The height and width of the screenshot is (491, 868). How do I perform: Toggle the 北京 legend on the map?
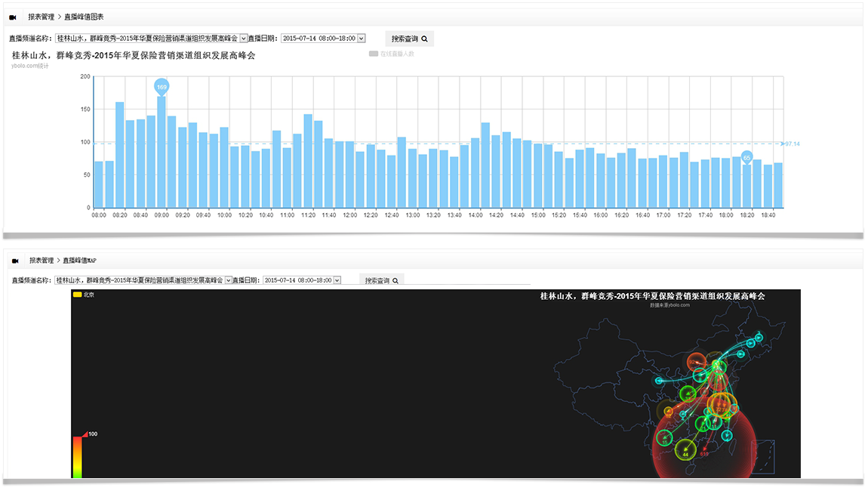coord(84,295)
